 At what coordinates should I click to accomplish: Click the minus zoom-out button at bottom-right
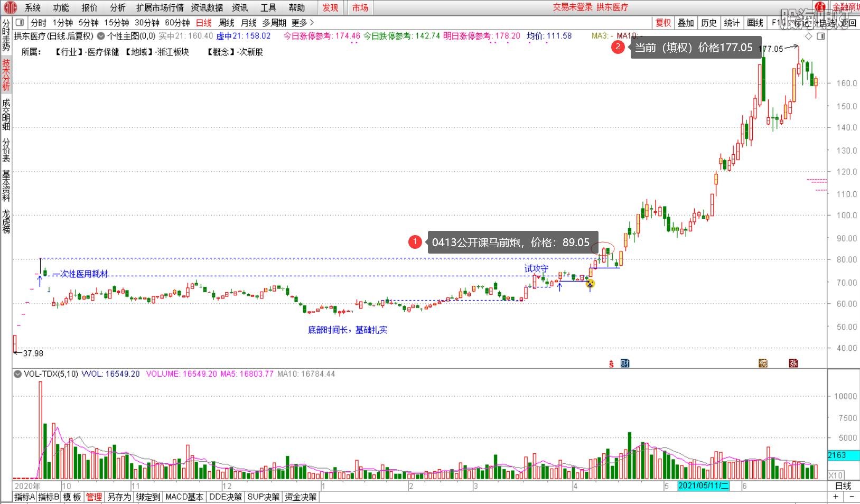[x=852, y=497]
